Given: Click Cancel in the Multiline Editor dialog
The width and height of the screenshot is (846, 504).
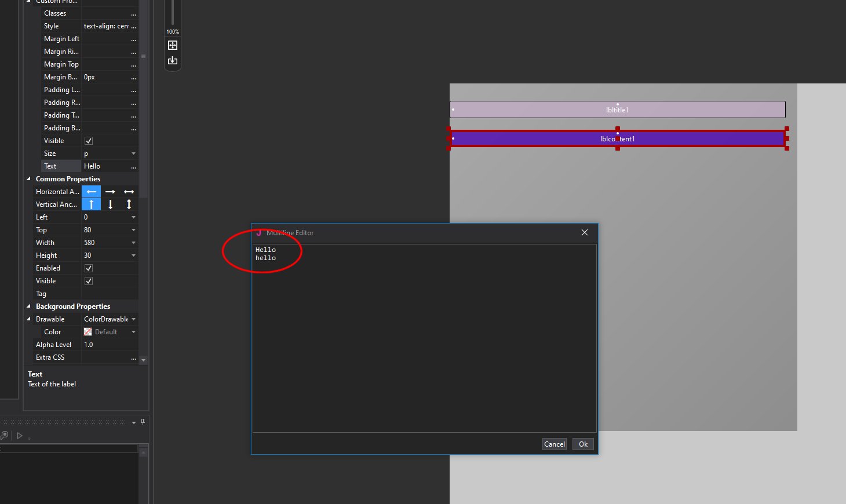Looking at the screenshot, I should coord(554,444).
